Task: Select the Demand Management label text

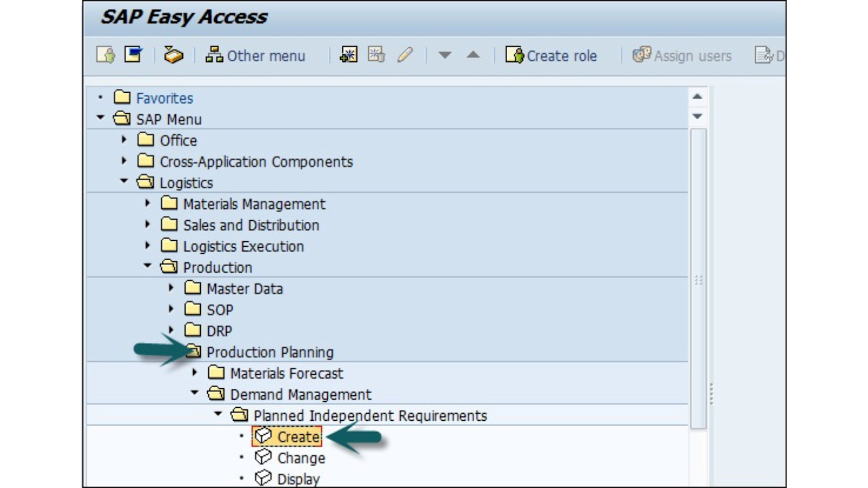Action: (301, 395)
